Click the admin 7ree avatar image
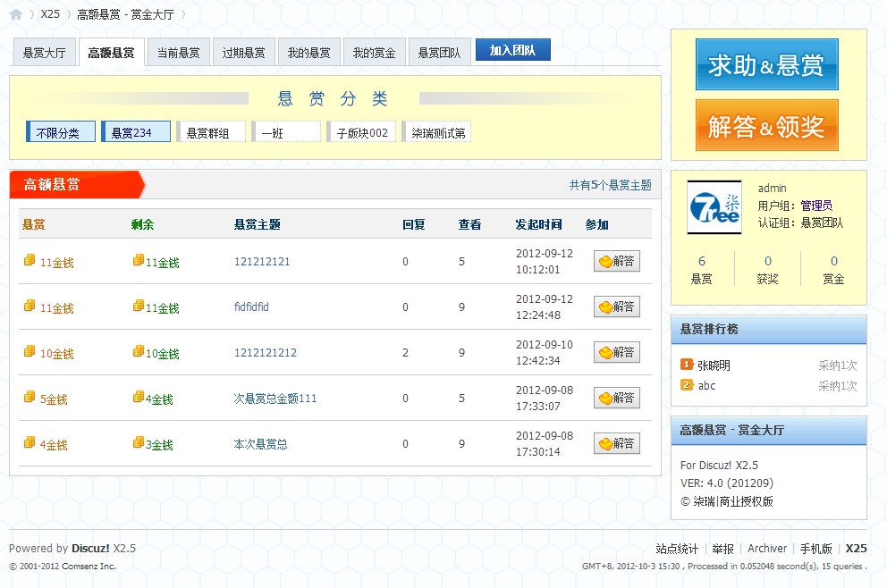This screenshot has width=887, height=588. point(714,207)
